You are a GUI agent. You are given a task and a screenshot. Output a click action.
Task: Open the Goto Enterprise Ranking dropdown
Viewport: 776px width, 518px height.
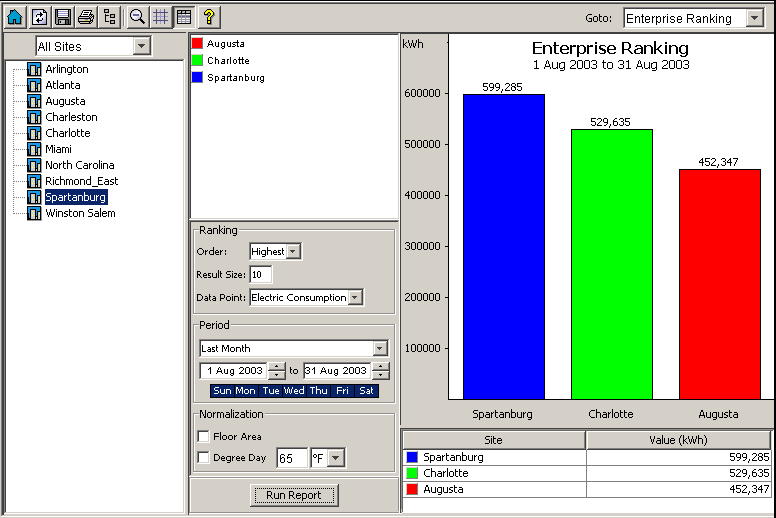pos(752,19)
